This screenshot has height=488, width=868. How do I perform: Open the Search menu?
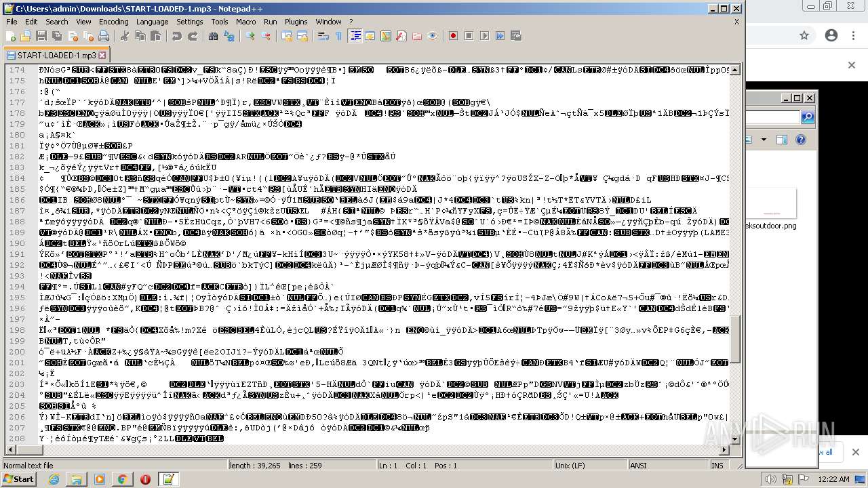tap(57, 22)
